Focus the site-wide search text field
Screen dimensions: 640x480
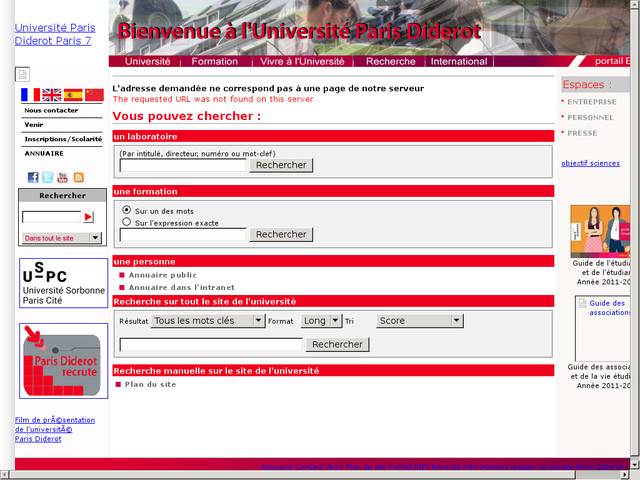pos(211,344)
